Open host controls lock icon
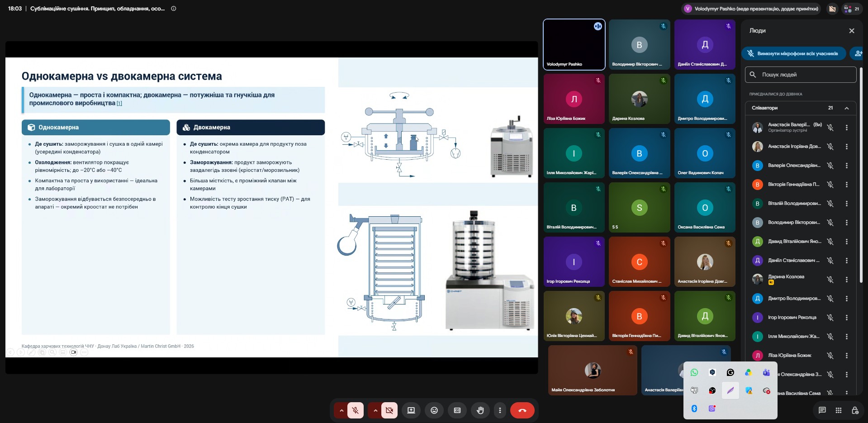The height and width of the screenshot is (423, 868). (x=855, y=410)
